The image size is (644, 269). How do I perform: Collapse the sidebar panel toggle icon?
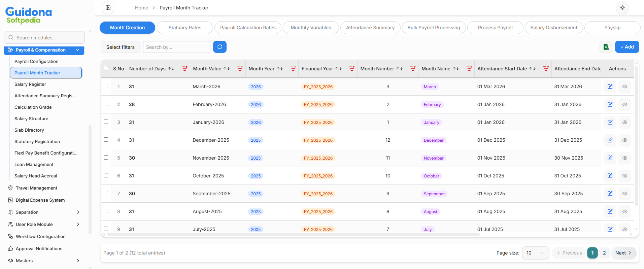[x=108, y=8]
